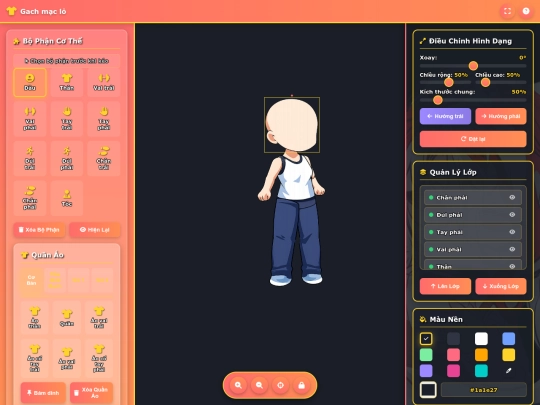Screen dimensions: 540x405
Task: Select the Đầu (head) body part
Action: click(x=30, y=83)
